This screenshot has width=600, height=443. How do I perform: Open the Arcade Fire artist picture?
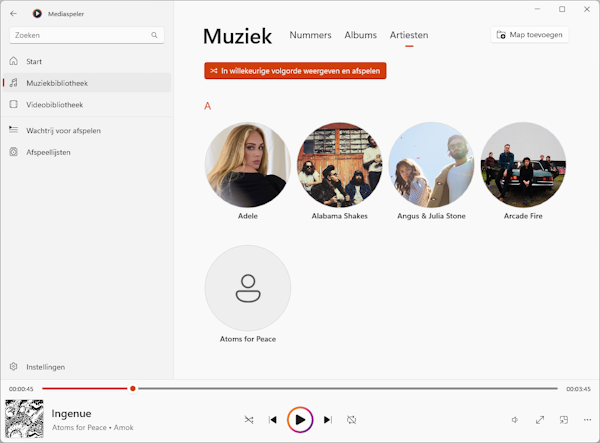[523, 165]
